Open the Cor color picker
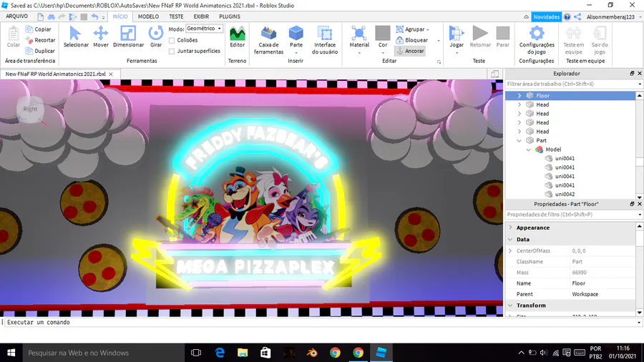 coord(382,40)
